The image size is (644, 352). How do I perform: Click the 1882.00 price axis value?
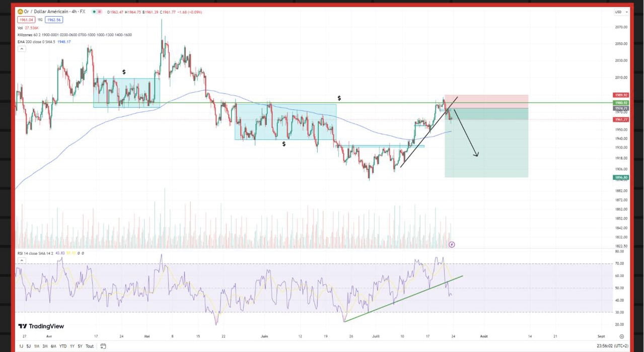point(621,191)
